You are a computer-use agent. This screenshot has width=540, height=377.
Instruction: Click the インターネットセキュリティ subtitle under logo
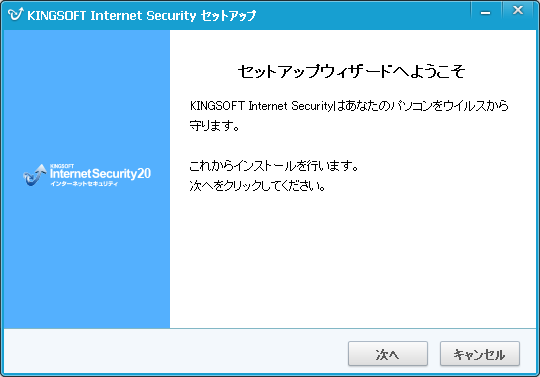coord(84,184)
